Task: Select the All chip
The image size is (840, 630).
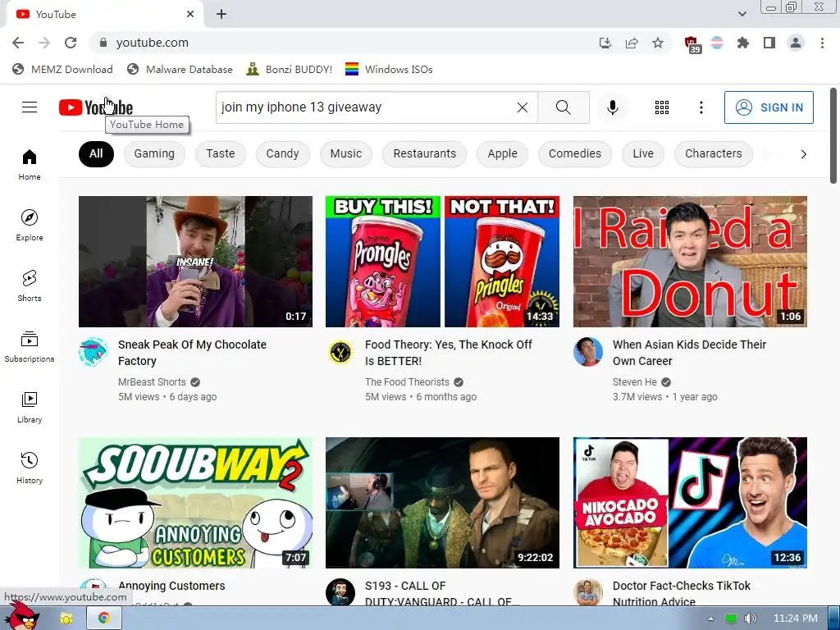Action: point(96,154)
